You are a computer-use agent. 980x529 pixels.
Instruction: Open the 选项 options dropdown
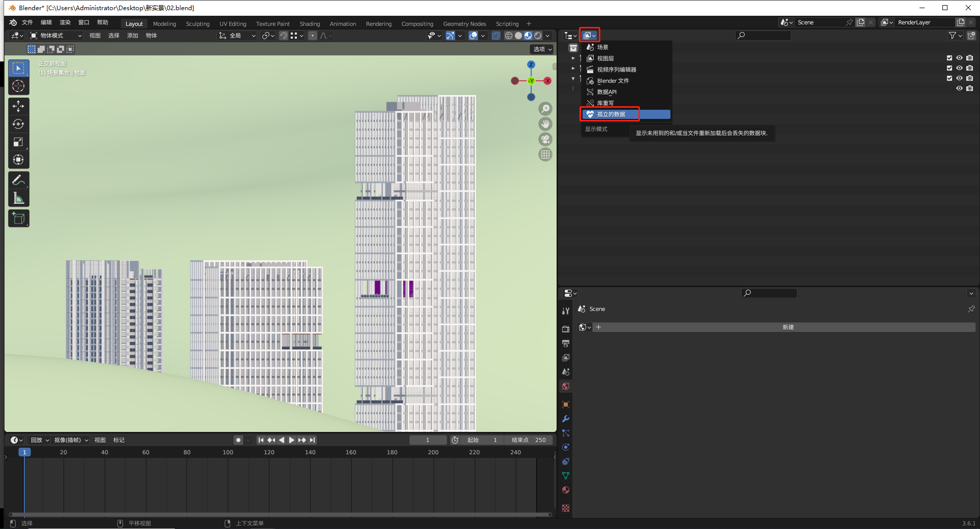(542, 49)
